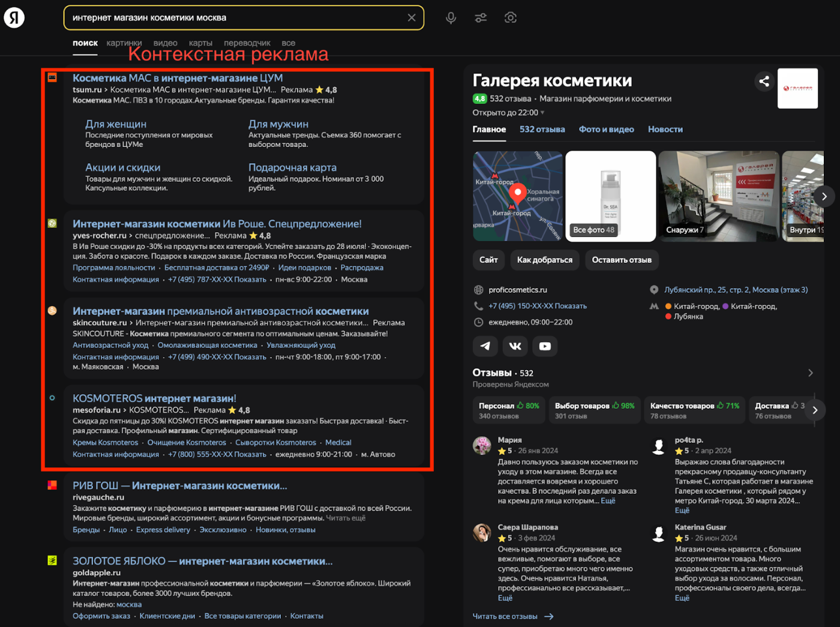840x627 pixels.
Task: Switch to the видео search tab
Action: pyautogui.click(x=165, y=43)
